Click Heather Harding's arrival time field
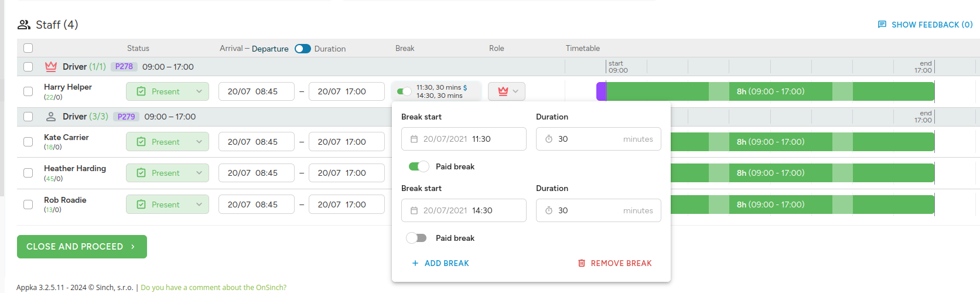 coord(257,173)
